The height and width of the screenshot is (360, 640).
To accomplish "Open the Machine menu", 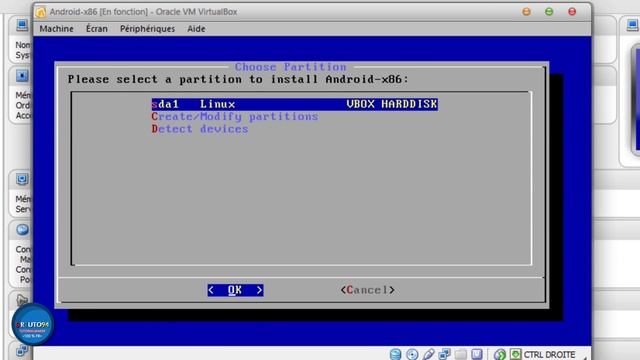I will pos(56,29).
